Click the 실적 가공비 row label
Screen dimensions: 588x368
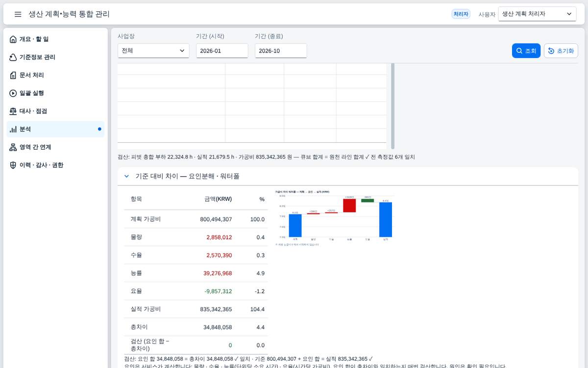click(x=146, y=309)
